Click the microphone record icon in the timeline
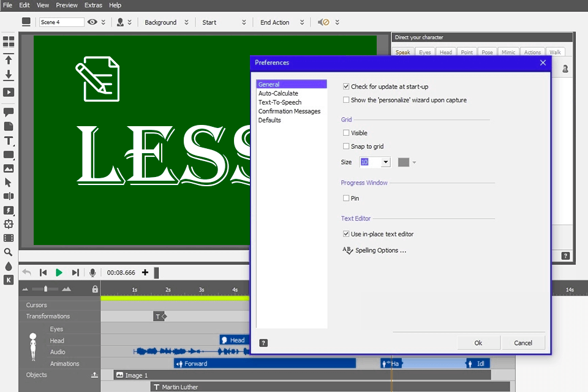Screen dimensions: 588x392 click(92, 273)
